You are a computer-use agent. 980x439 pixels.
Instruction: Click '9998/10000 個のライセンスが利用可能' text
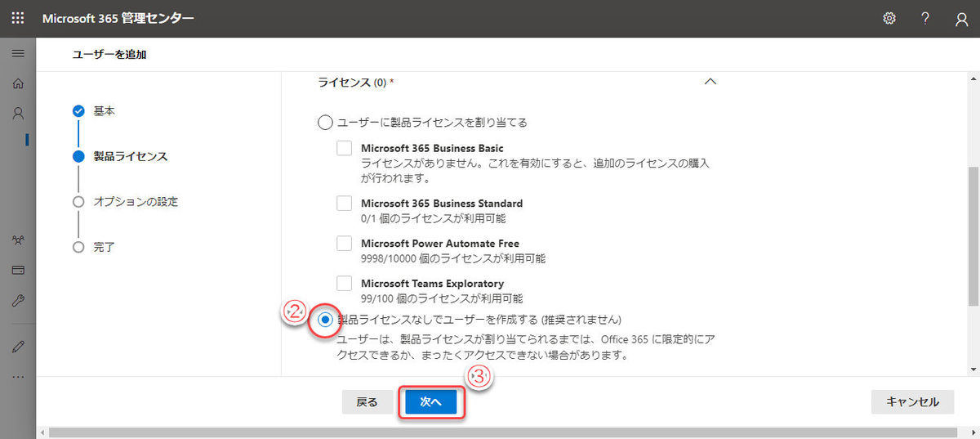click(453, 258)
